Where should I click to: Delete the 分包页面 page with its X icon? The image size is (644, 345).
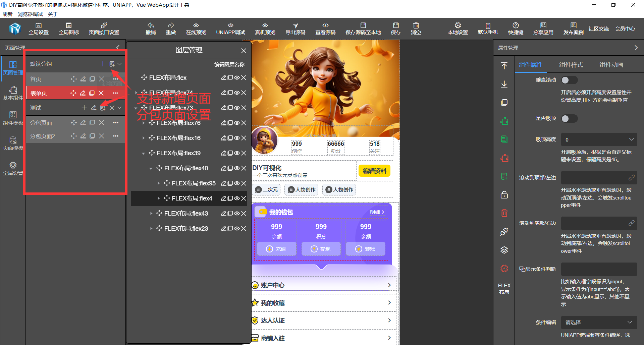click(x=101, y=123)
